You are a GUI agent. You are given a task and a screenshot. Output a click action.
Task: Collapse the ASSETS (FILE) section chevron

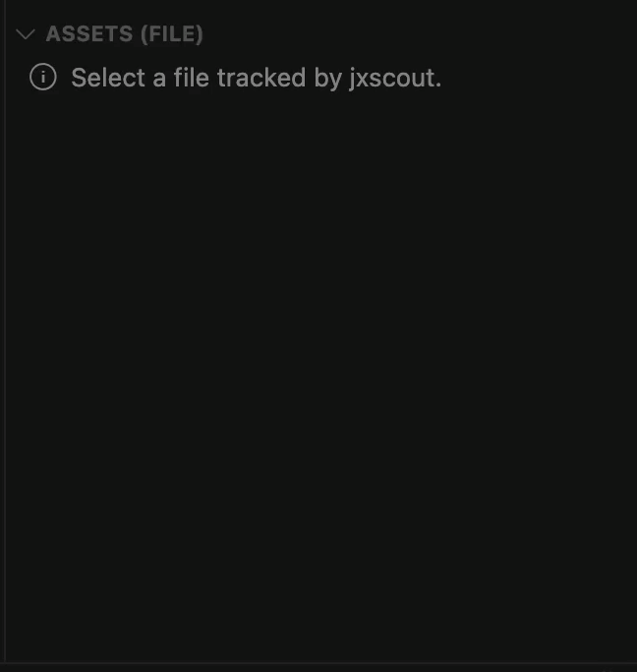27,34
